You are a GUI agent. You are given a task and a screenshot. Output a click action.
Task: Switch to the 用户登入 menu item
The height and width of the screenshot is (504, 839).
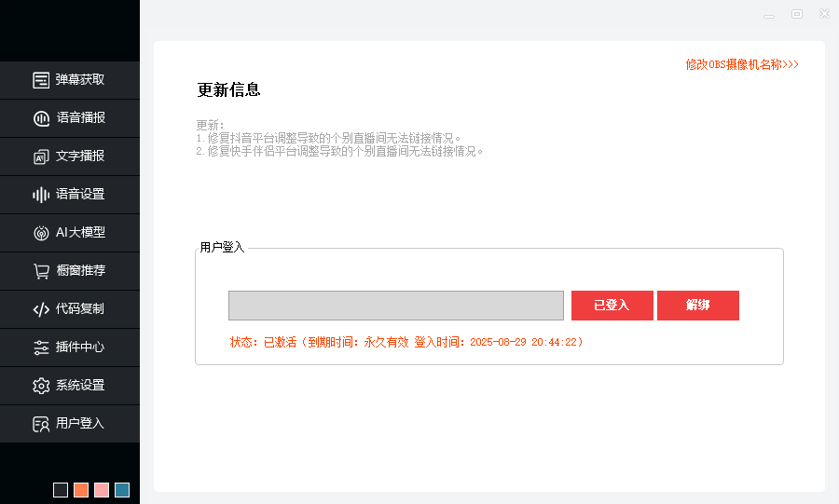pos(79,424)
